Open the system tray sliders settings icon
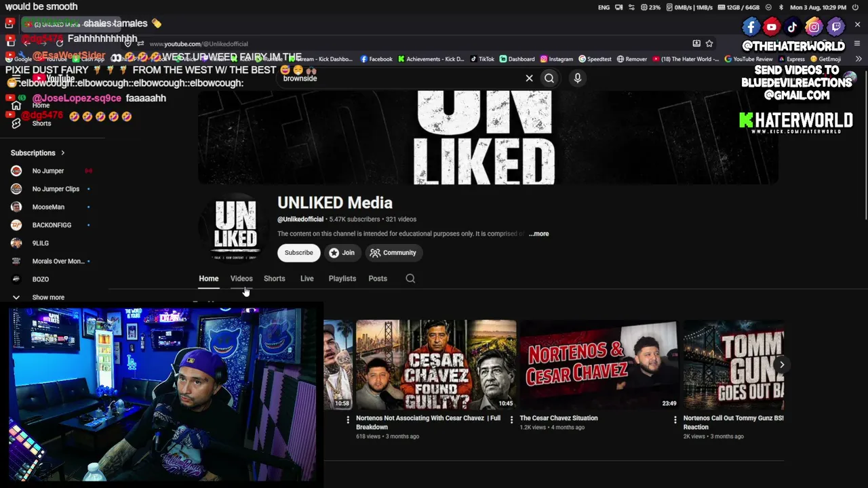The width and height of the screenshot is (868, 488). click(x=631, y=7)
